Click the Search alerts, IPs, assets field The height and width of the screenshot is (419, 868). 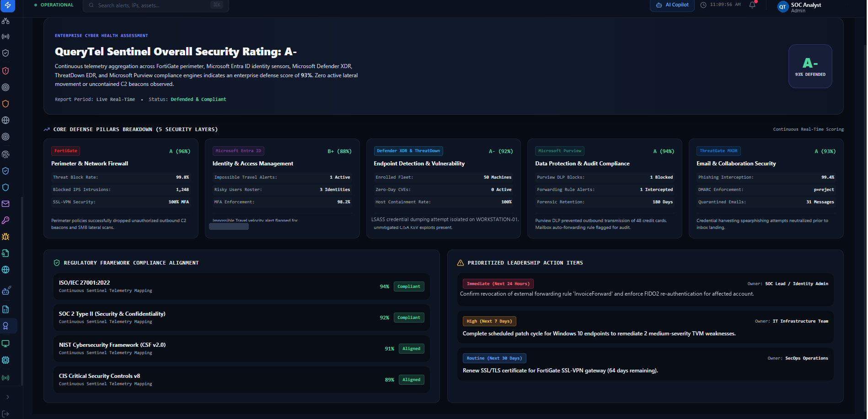(156, 5)
